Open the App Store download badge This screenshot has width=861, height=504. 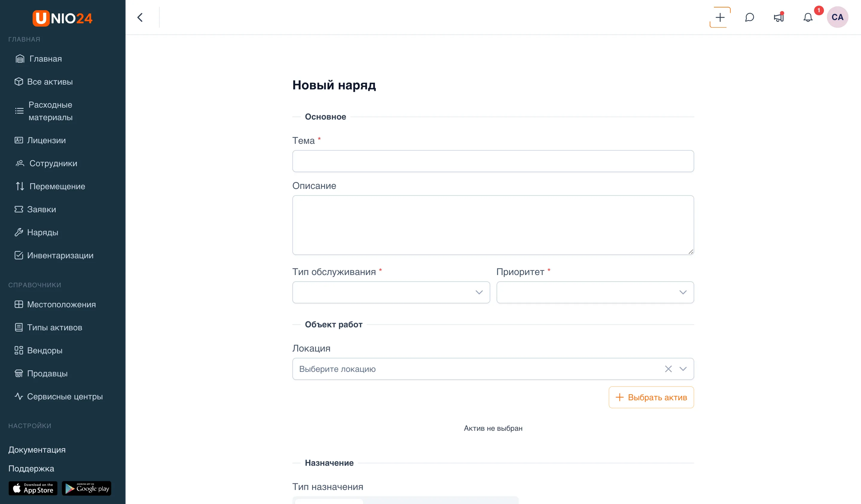pos(33,488)
